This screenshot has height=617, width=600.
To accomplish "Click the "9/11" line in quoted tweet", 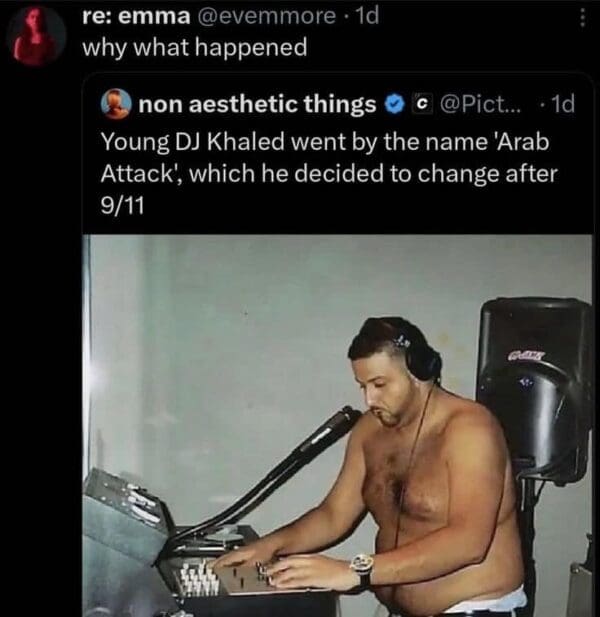I will pos(122,206).
